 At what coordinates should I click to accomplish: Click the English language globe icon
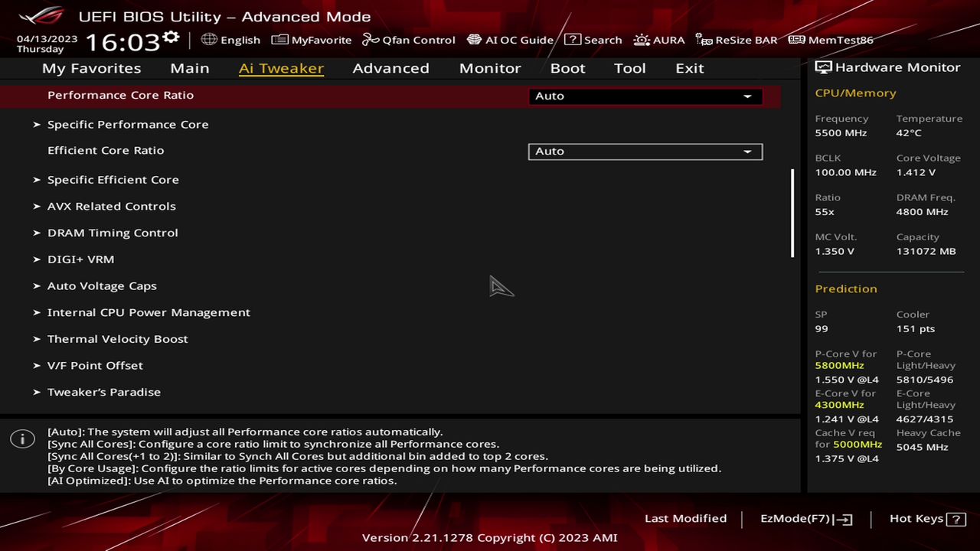[x=209, y=39]
